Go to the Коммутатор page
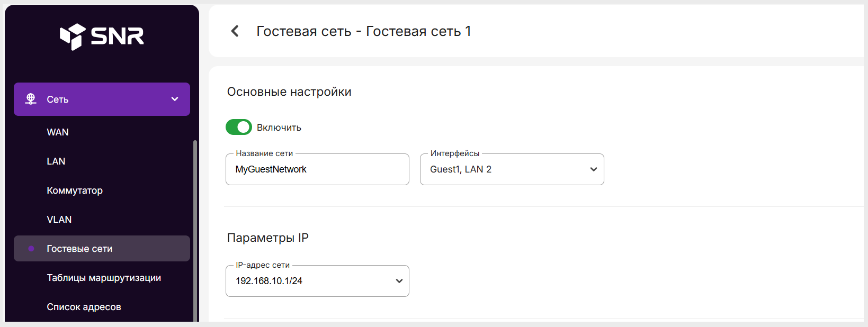Viewport: 868px width, 327px height. (75, 190)
